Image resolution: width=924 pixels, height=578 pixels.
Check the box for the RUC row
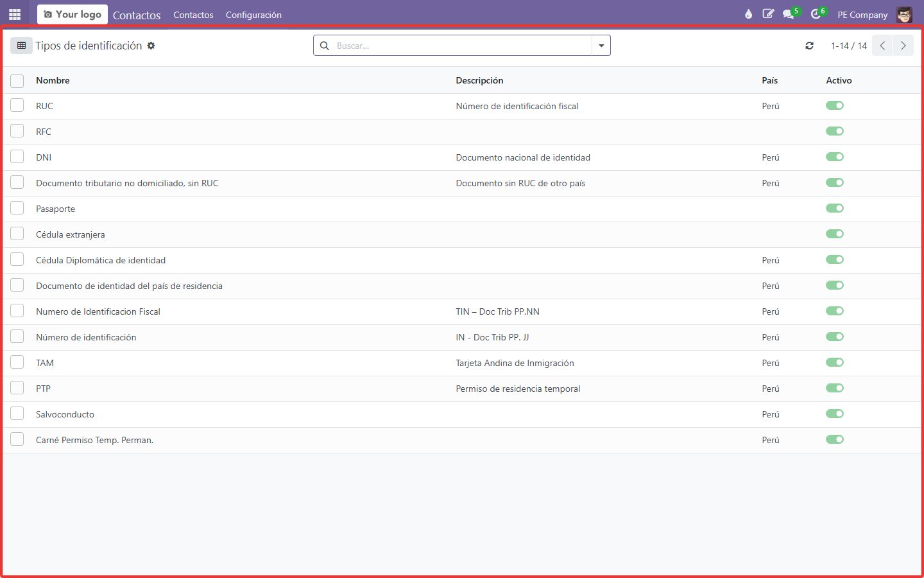17,105
